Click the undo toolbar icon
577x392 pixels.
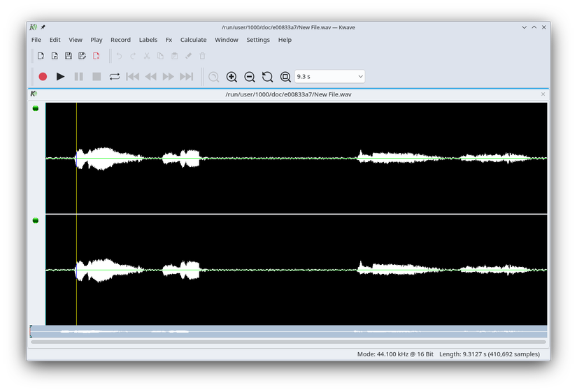[x=119, y=56]
